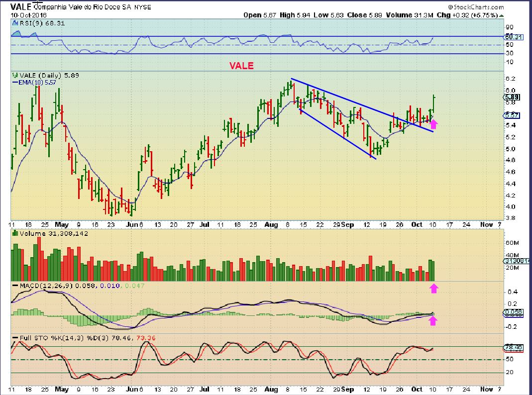
Task: Click the company name Companhia Vale do Rio Doce SA
Action: [83, 7]
